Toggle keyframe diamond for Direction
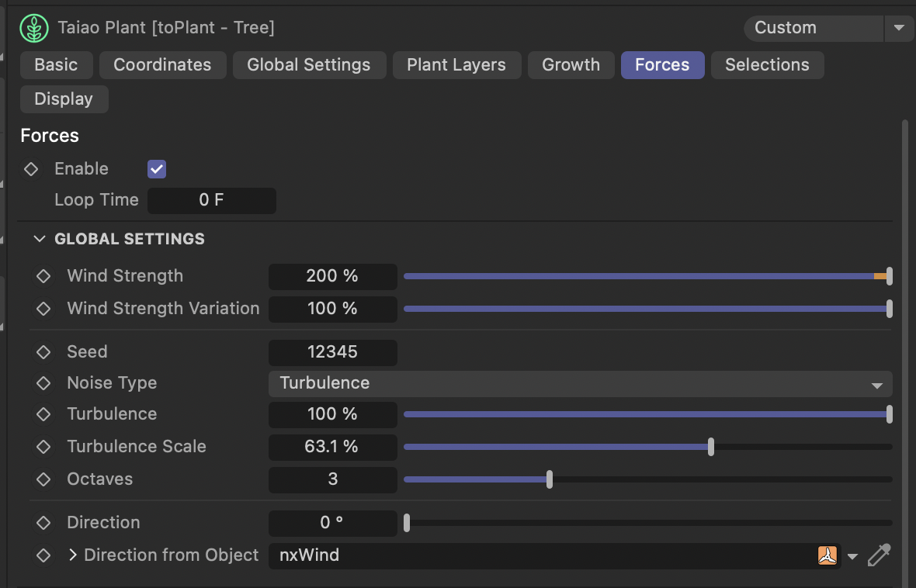This screenshot has height=588, width=916. 43,523
